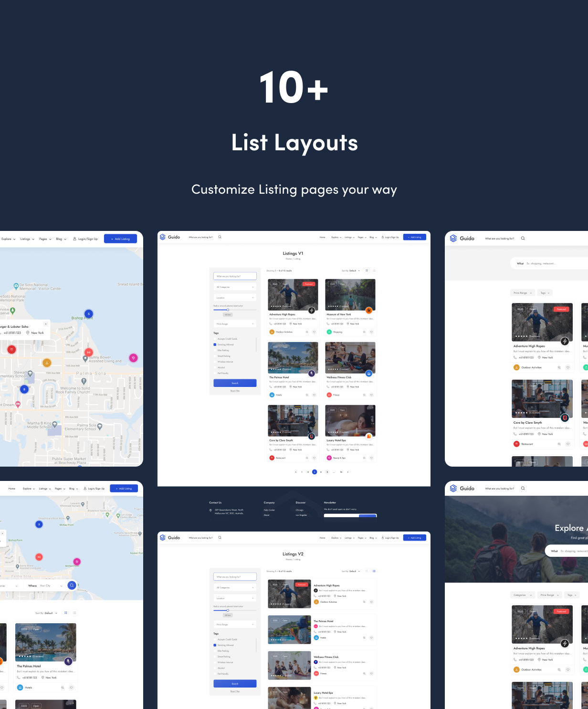Select grid view icon in Listings V2

click(367, 571)
